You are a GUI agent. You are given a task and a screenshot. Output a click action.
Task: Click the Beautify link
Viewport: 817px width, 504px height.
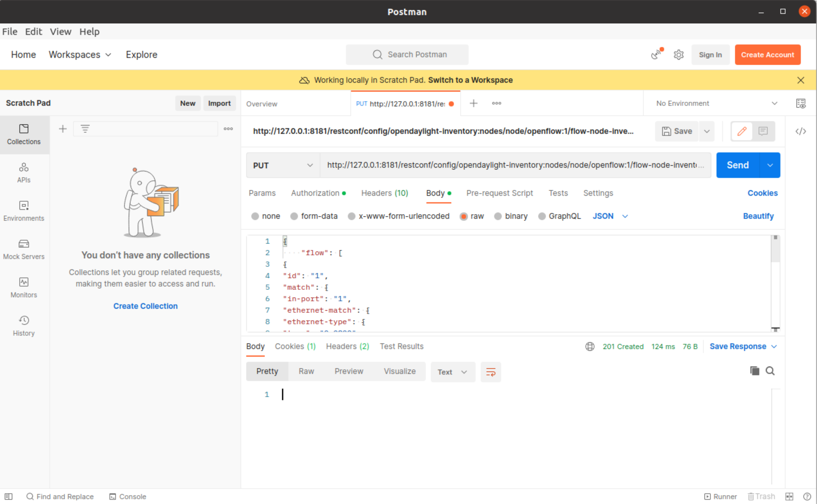point(758,216)
